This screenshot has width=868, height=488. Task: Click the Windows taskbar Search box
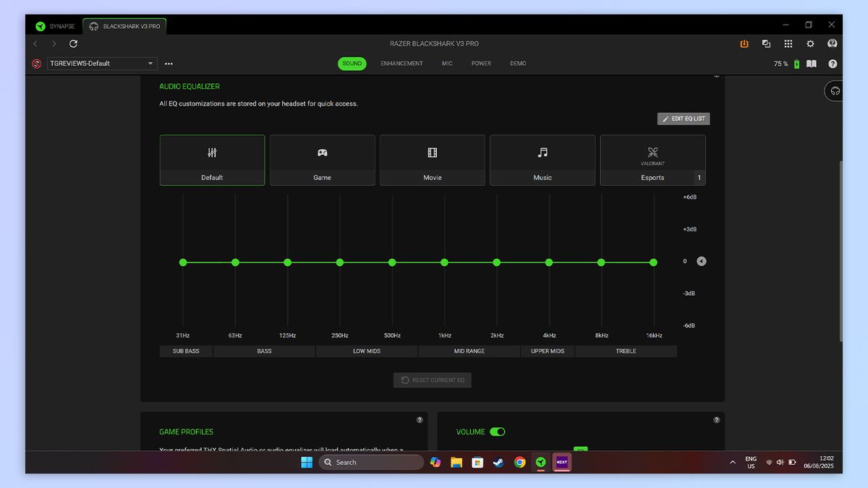pos(371,462)
